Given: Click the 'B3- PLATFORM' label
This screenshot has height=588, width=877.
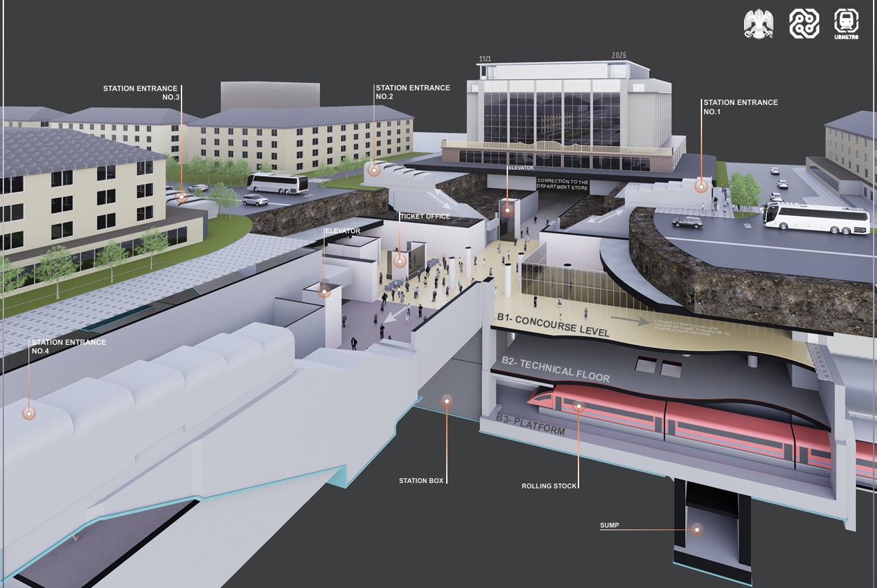Looking at the screenshot, I should coord(530,425).
